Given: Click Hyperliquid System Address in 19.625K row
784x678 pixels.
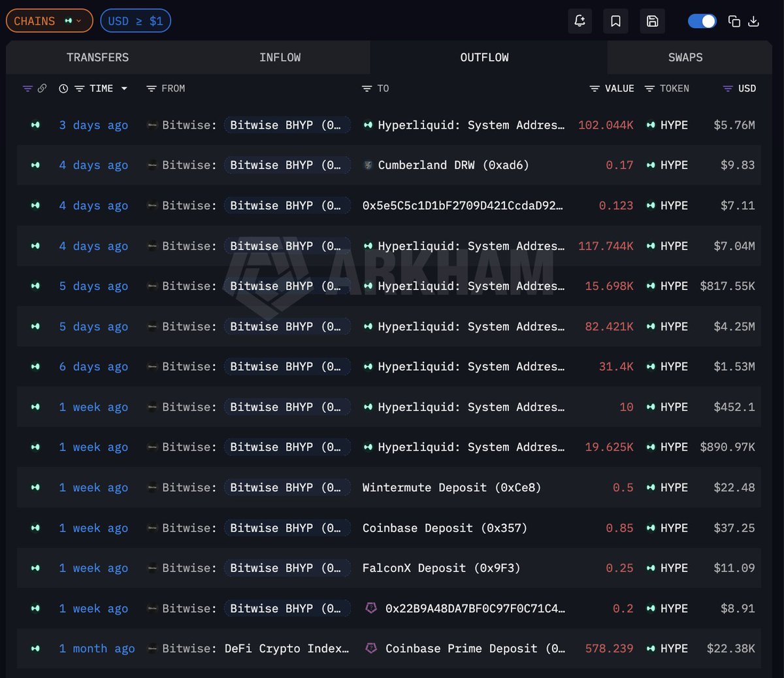Looking at the screenshot, I should coord(470,447).
